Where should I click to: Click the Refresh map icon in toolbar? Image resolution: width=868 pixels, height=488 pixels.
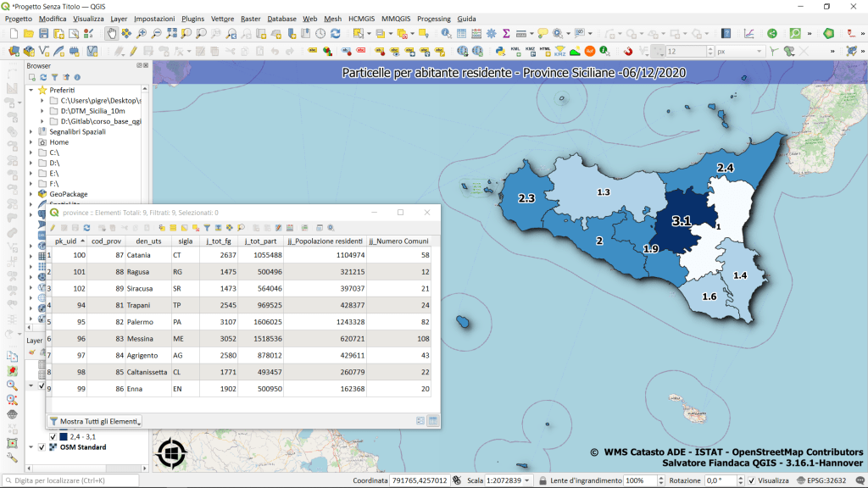tap(335, 33)
